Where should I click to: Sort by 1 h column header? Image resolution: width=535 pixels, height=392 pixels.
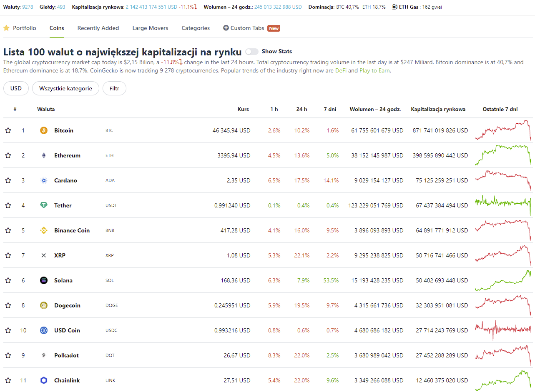pyautogui.click(x=274, y=110)
